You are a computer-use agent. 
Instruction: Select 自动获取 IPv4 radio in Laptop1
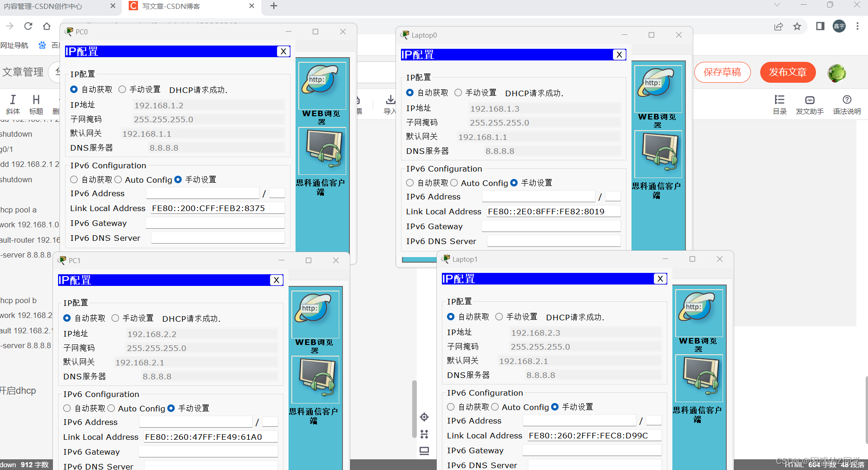click(x=451, y=317)
